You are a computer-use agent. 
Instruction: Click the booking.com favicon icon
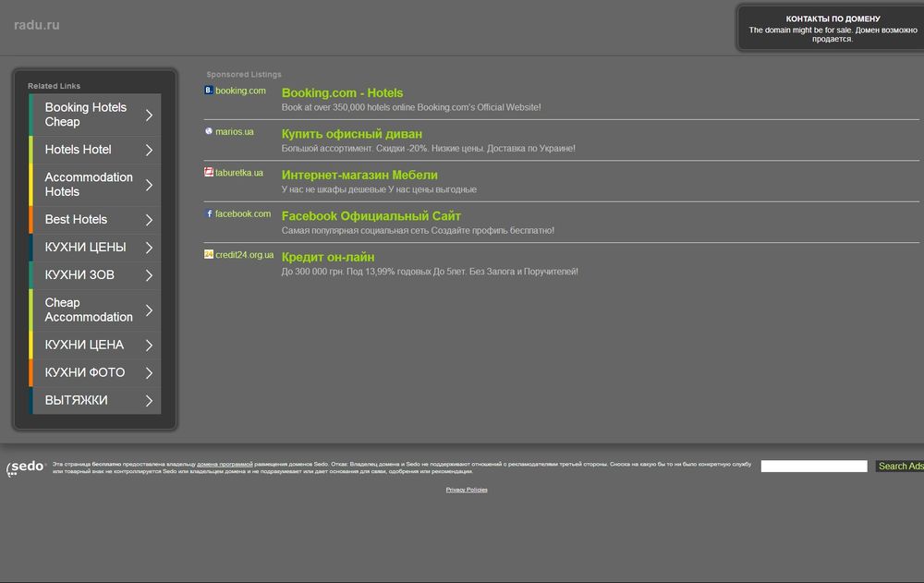click(x=209, y=91)
